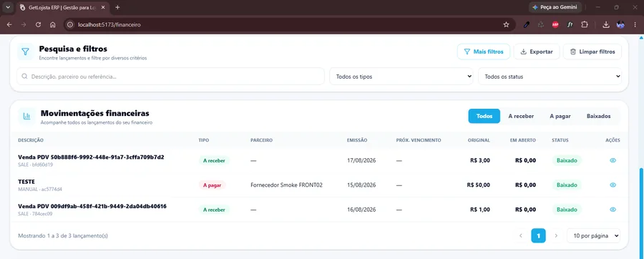Switch to the Baixados tab
Image resolution: width=644 pixels, height=259 pixels.
tap(598, 116)
